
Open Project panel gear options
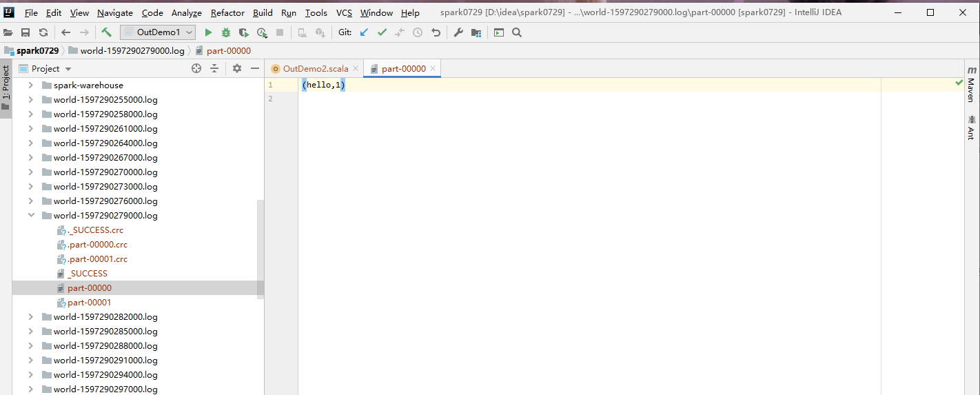[x=237, y=68]
